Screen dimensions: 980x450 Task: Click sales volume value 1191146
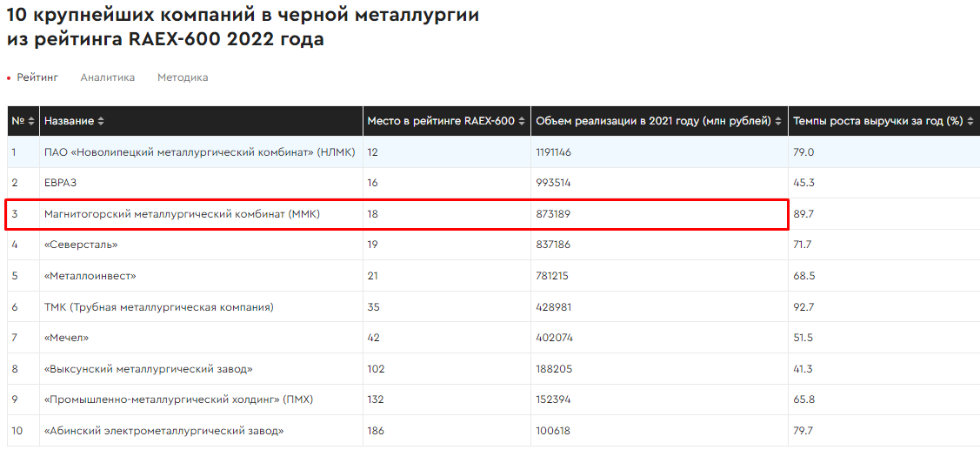click(554, 152)
